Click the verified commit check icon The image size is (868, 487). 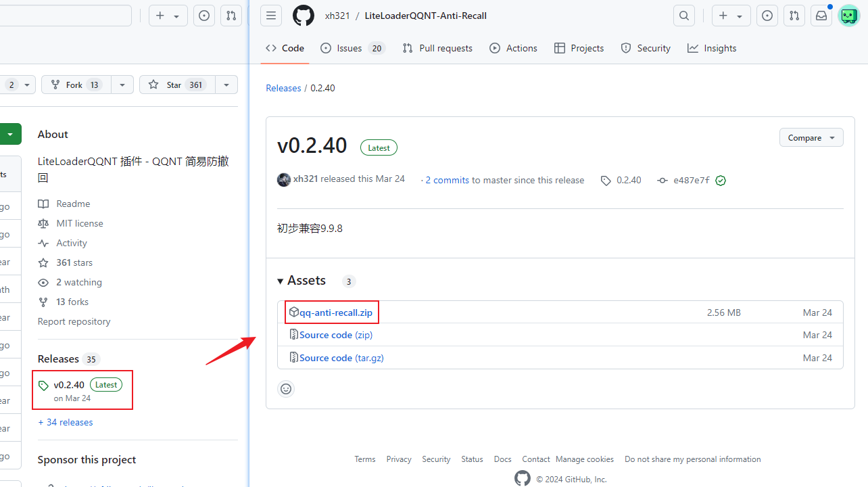pos(721,181)
